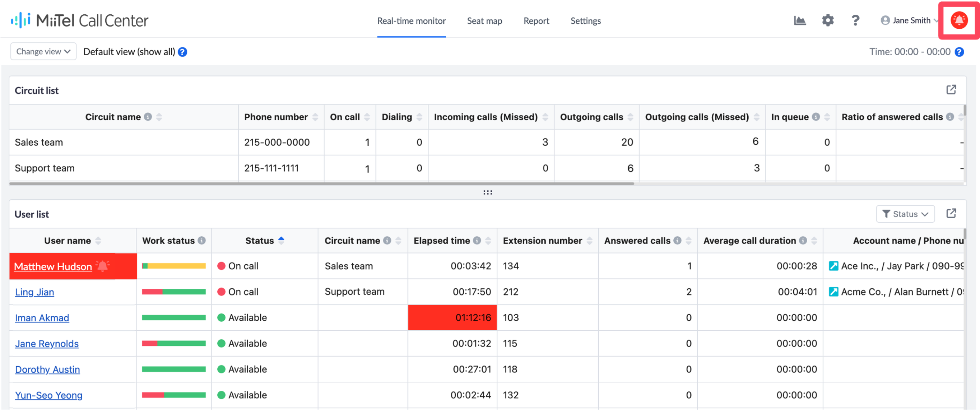Click the red 01:12:16 elapsed time cell
980x411 pixels.
[452, 318]
